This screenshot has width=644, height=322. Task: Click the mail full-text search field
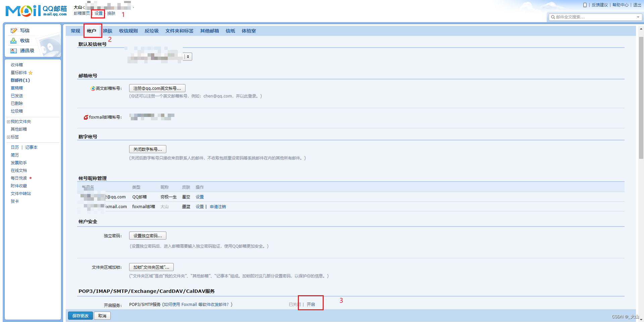point(595,17)
